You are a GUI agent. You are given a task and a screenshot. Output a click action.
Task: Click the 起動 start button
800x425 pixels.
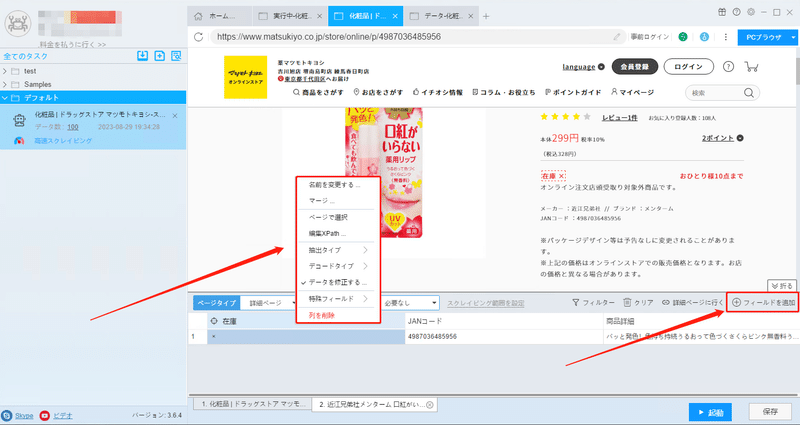point(710,412)
